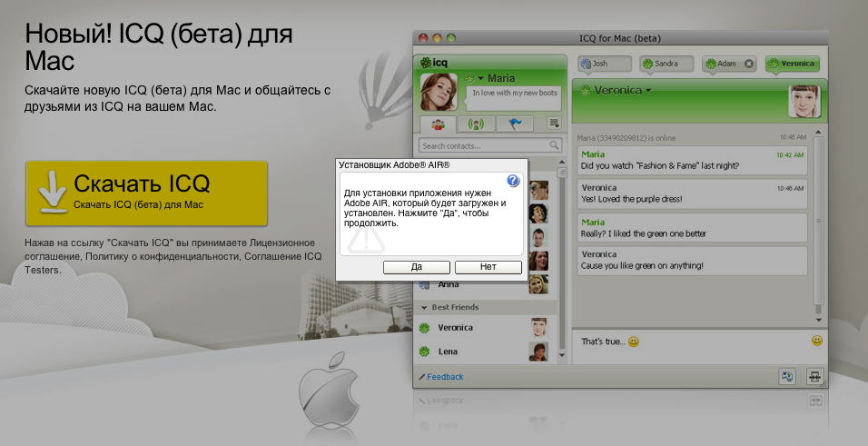Click the Josh tab status icon

[586, 64]
